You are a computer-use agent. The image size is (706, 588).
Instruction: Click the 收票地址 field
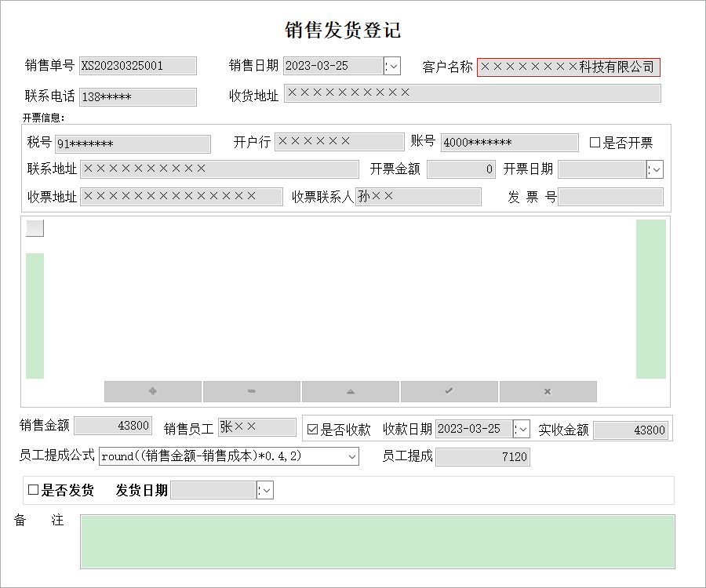click(x=181, y=197)
